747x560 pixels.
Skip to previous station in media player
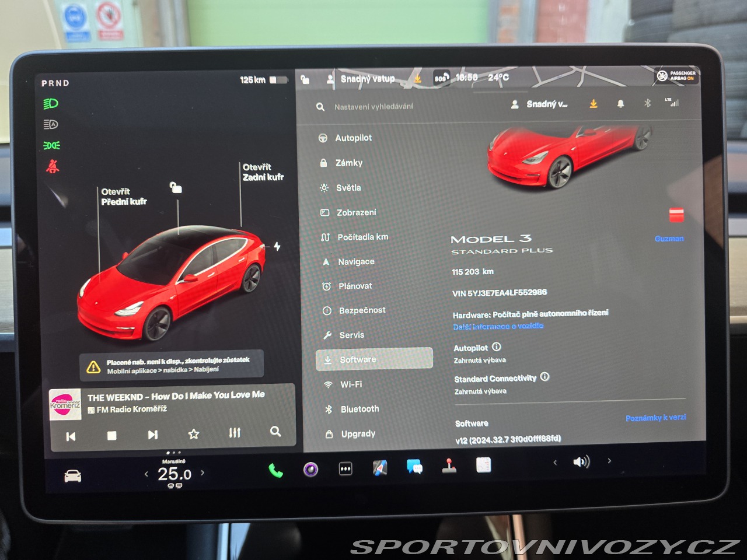(x=71, y=436)
